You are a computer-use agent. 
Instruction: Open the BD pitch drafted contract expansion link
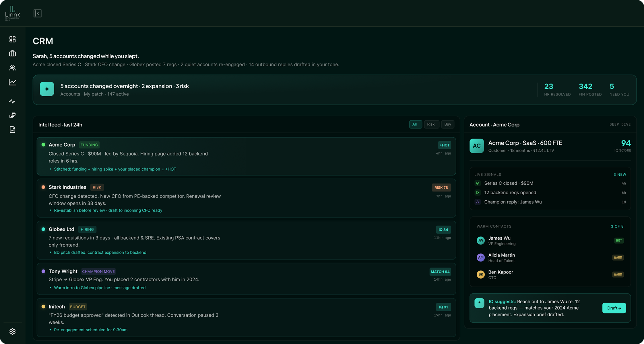pyautogui.click(x=100, y=253)
